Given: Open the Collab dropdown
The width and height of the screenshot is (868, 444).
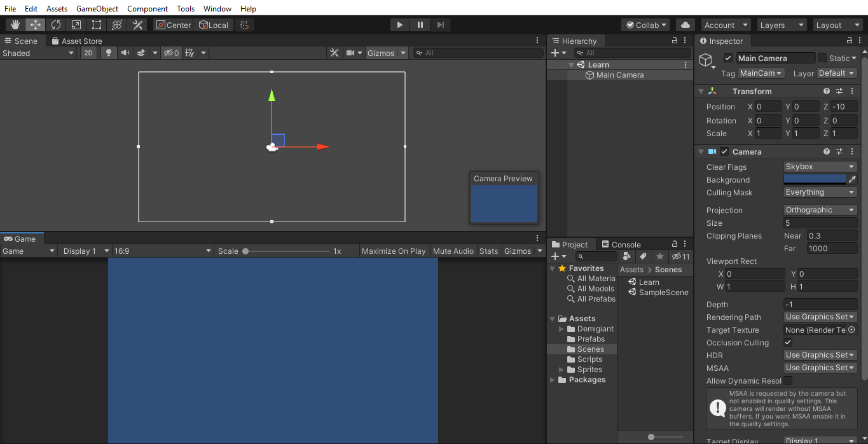Looking at the screenshot, I should [645, 25].
